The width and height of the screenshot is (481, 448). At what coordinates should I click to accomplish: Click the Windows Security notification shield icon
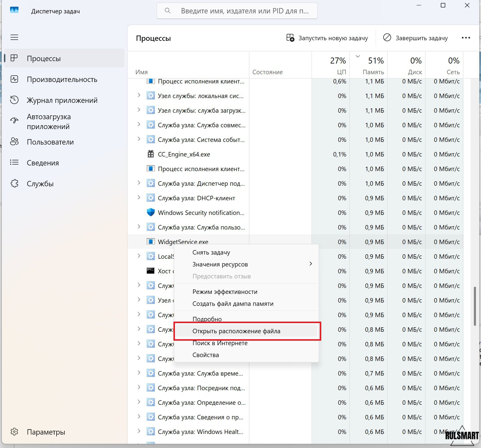tap(151, 212)
